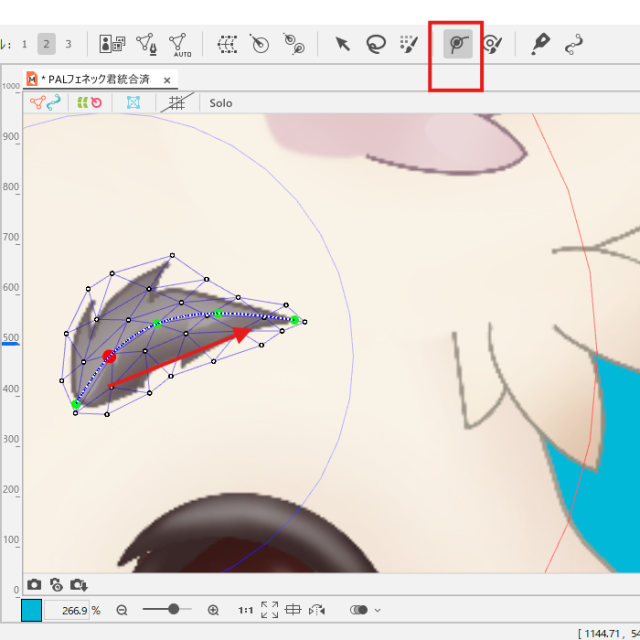Switch to the PALフェネック君統合済 document tab
Viewport: 640px width, 640px height.
pos(95,79)
